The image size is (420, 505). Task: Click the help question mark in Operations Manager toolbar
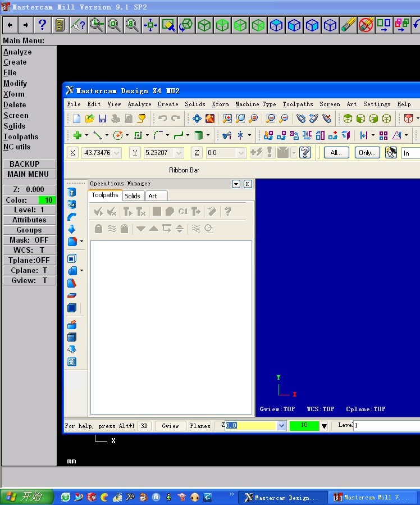tap(228, 212)
